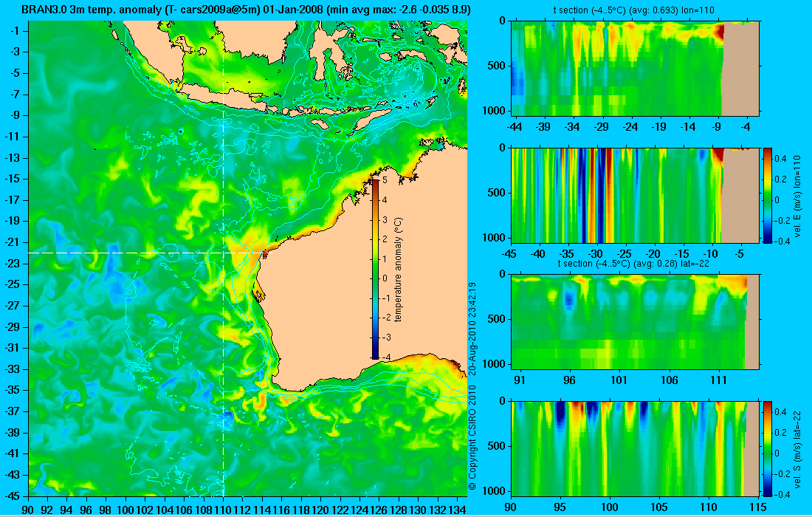Click the vel. S lat=-22 section plot
The image size is (812, 517).
635,448
